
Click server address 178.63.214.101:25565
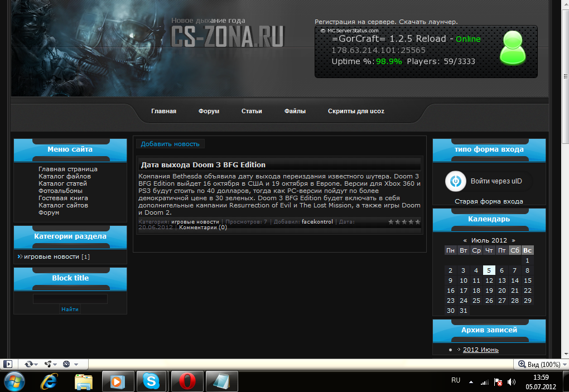(x=378, y=50)
